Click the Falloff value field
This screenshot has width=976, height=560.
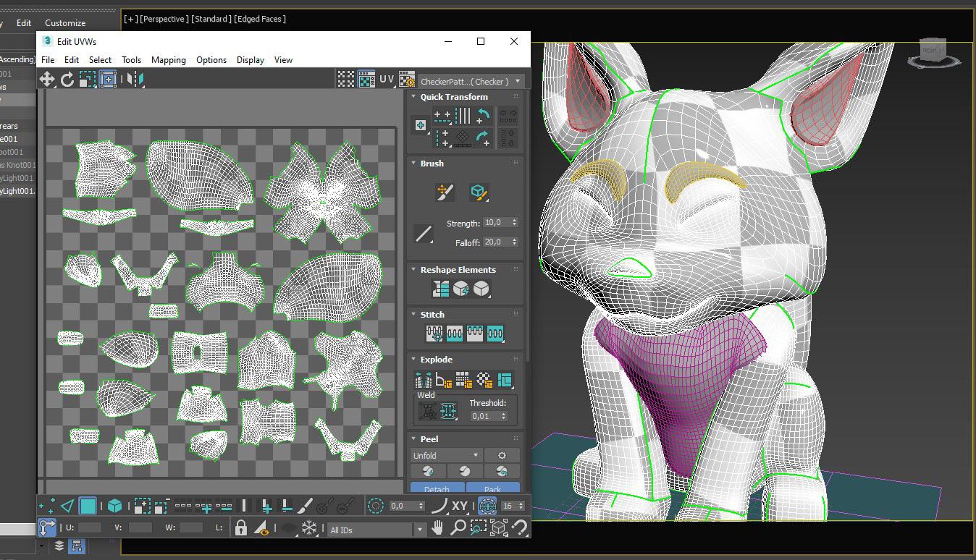pos(497,242)
